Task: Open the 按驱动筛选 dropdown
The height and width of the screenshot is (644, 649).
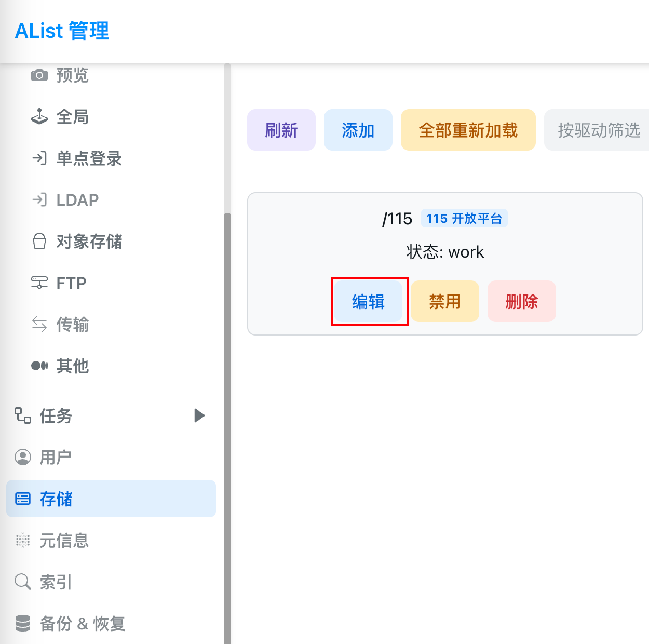Action: 597,130
